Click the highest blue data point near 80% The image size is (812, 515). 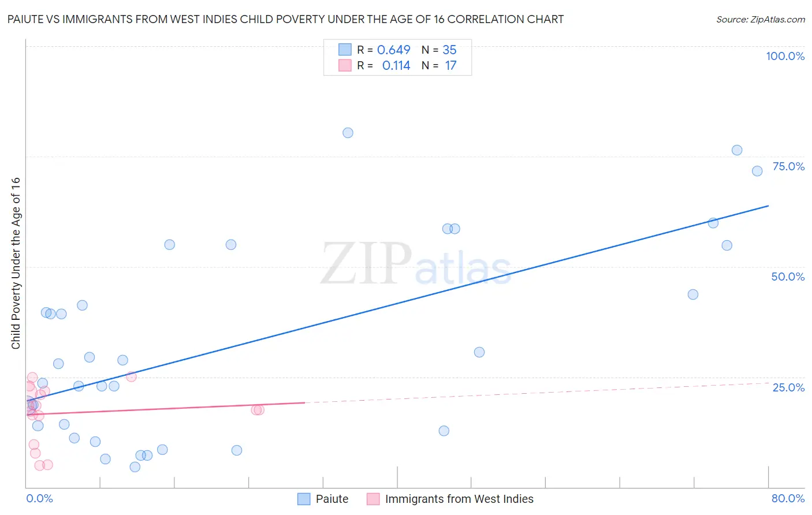(348, 133)
